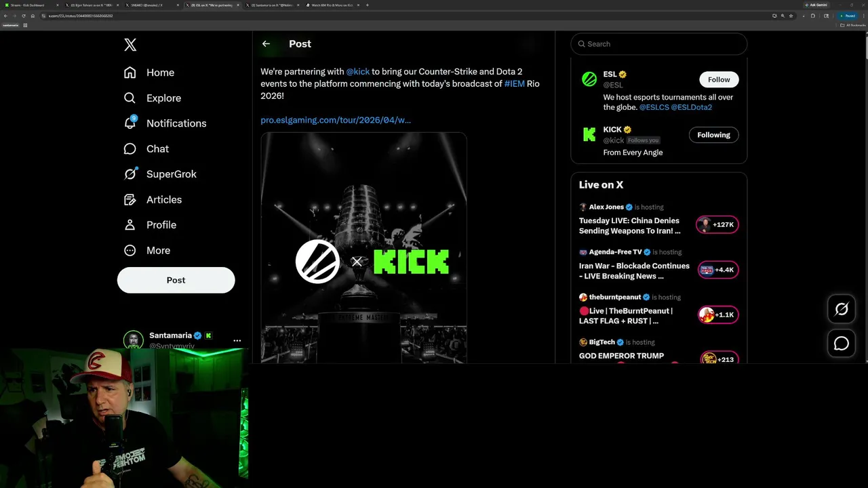Viewport: 868px width, 488px height.
Task: Click the Santamaria account avatar
Action: click(133, 340)
